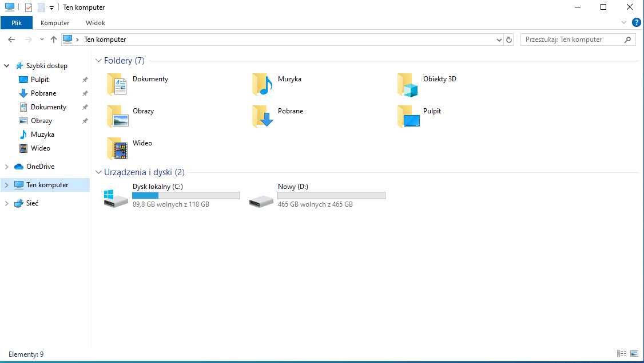The width and height of the screenshot is (644, 363).
Task: Maximize the Ten komputer window
Action: pyautogui.click(x=603, y=7)
